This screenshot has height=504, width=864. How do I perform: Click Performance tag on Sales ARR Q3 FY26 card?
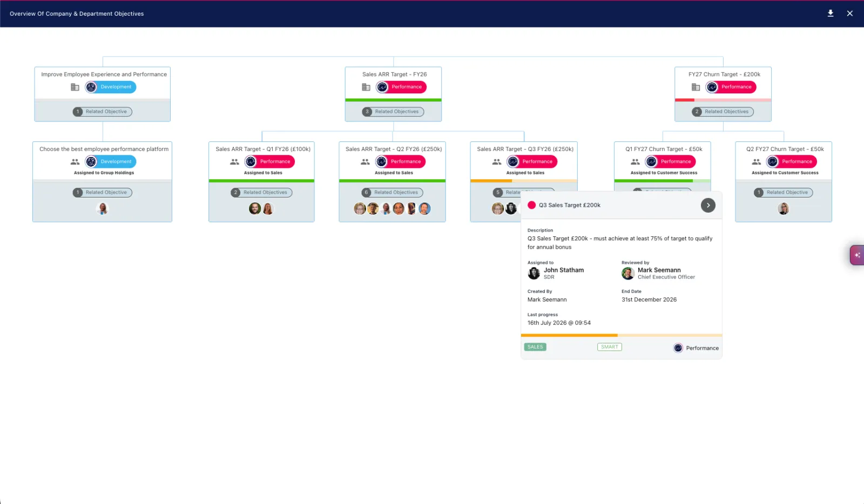point(532,161)
